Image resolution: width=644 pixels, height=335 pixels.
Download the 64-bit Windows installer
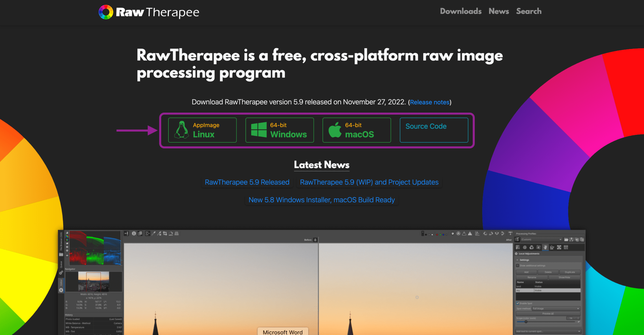point(280,130)
